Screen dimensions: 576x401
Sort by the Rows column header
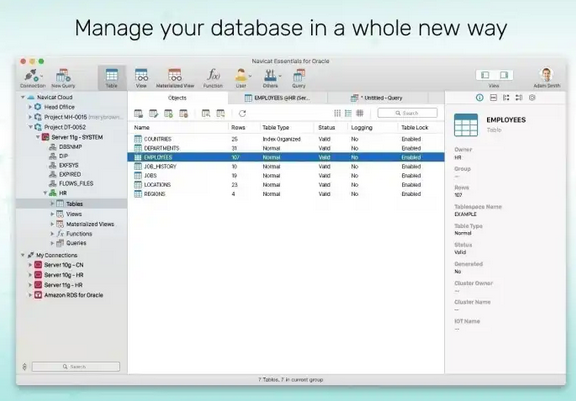coord(238,127)
